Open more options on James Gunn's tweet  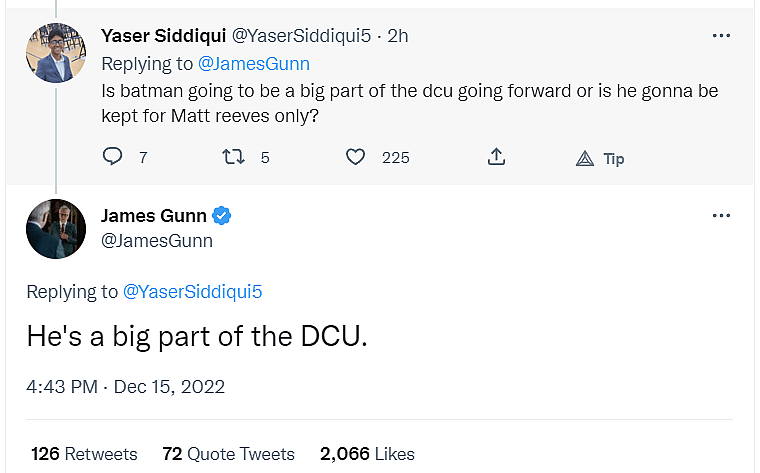721,216
